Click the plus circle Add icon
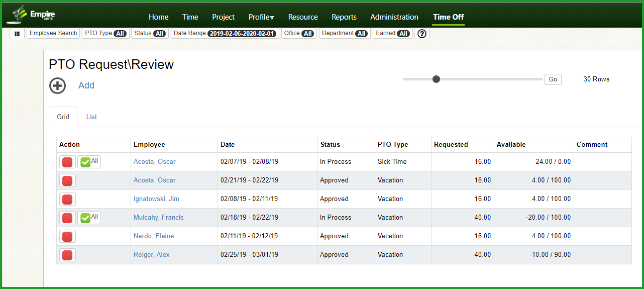Screen dimensions: 644x289 tap(58, 85)
